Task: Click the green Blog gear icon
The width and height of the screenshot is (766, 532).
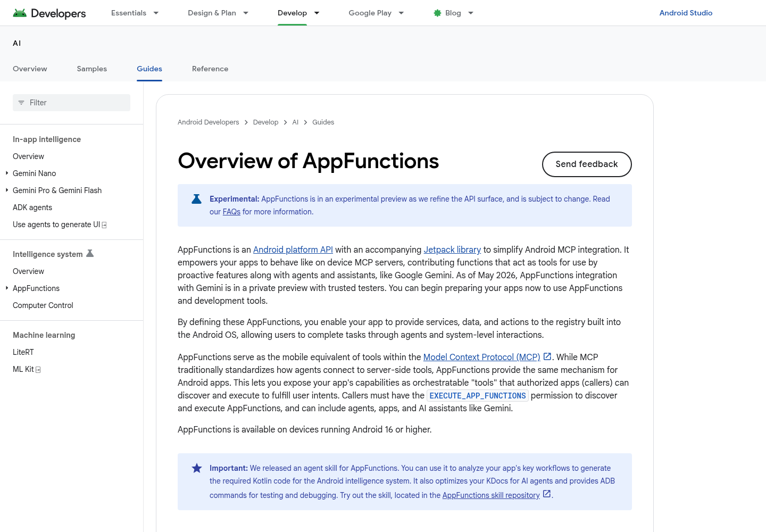Action: pyautogui.click(x=437, y=13)
